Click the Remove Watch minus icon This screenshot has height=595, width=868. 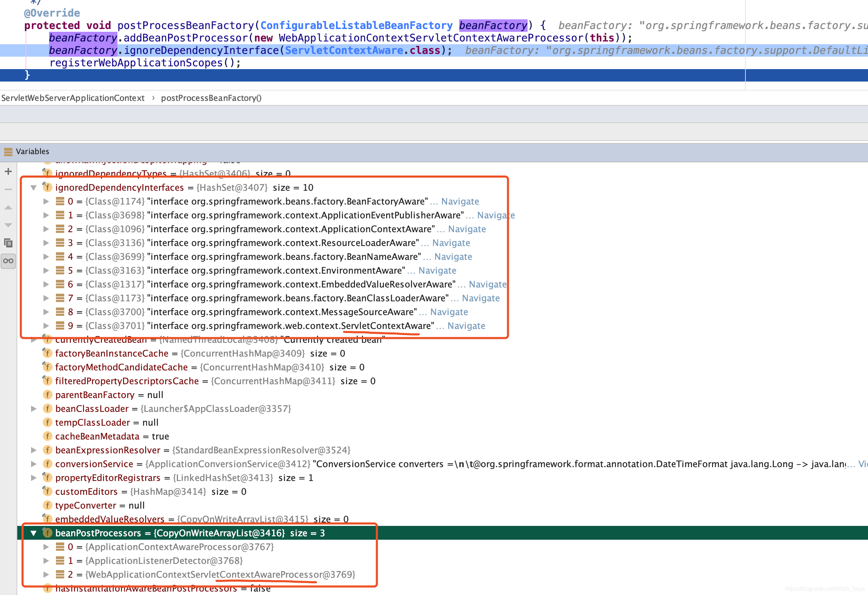[8, 189]
